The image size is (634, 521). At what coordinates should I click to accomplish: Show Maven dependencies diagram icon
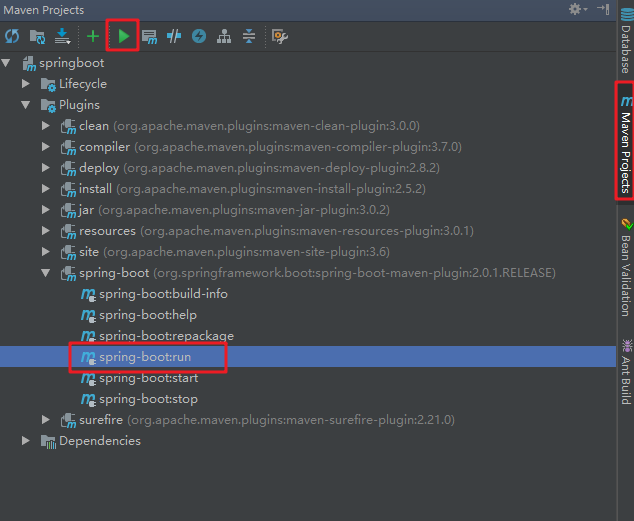tap(224, 36)
